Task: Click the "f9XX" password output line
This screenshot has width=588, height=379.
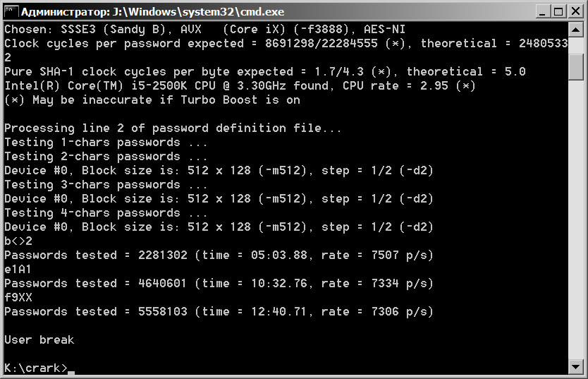Action: (x=18, y=297)
